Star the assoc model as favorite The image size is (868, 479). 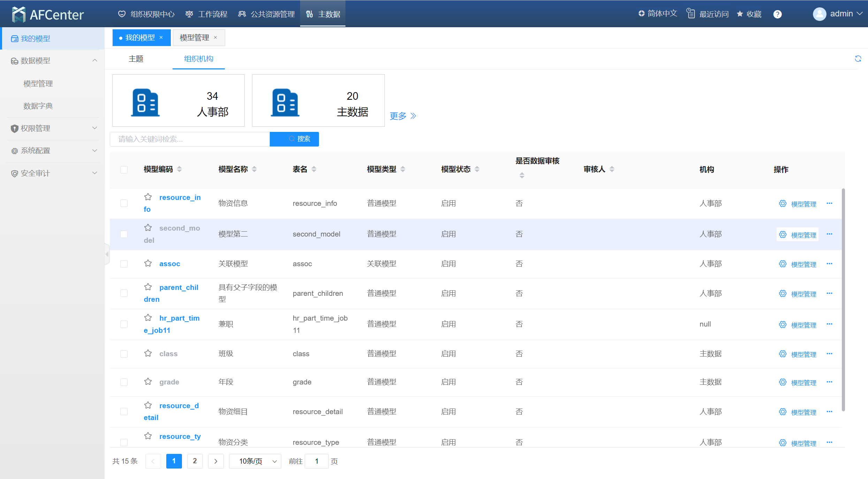pos(148,263)
